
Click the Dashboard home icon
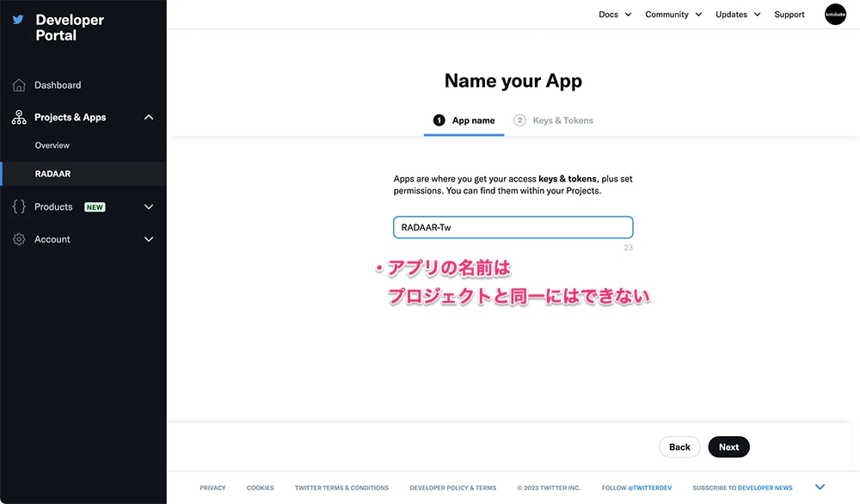19,85
